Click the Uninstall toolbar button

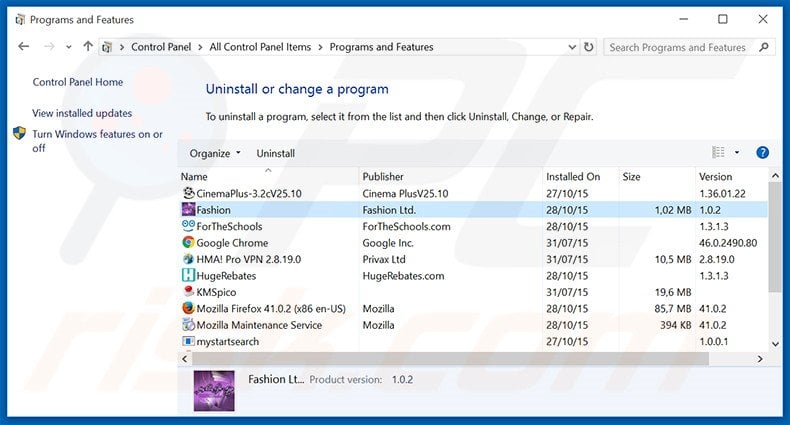(x=276, y=153)
